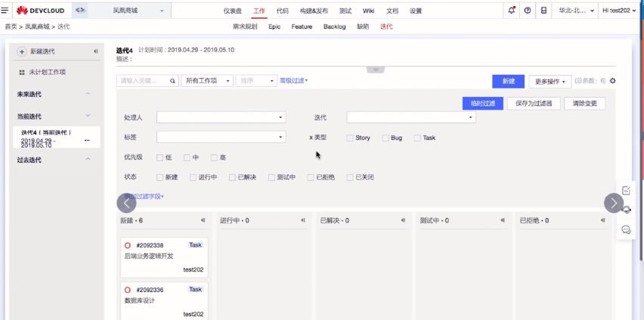The height and width of the screenshot is (320, 644).
Task: Click the status circle on card #2092336
Action: (127, 290)
